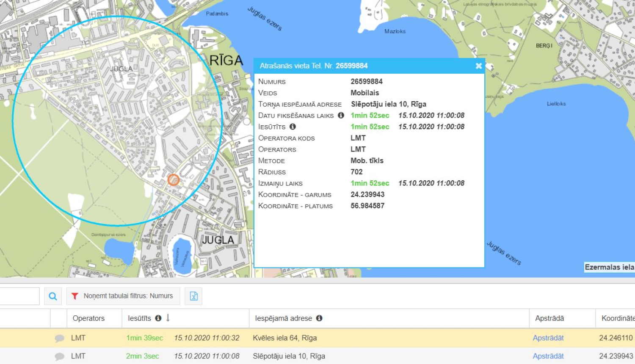Toggle sort arrow in Iesūtīts column
The width and height of the screenshot is (635, 364).
point(168,318)
